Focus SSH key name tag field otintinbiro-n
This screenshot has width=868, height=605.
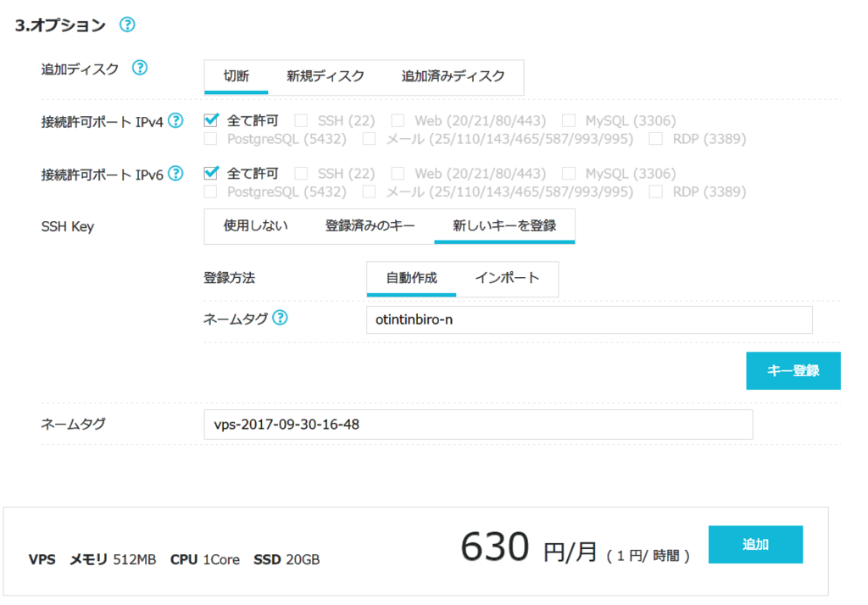click(x=589, y=319)
